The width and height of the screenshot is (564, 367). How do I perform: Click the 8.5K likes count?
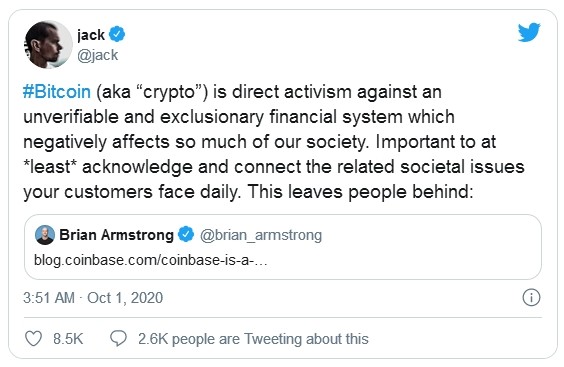click(68, 339)
